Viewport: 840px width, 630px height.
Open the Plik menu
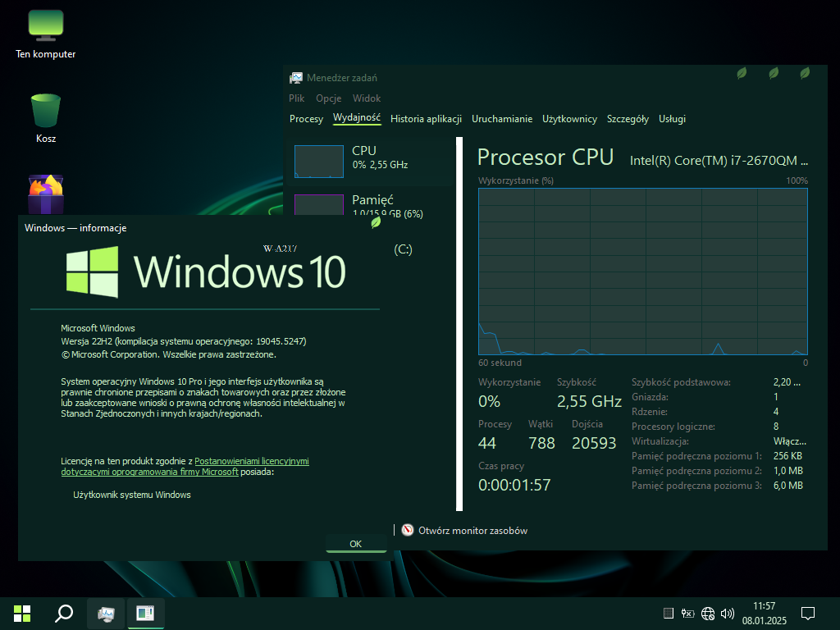296,98
